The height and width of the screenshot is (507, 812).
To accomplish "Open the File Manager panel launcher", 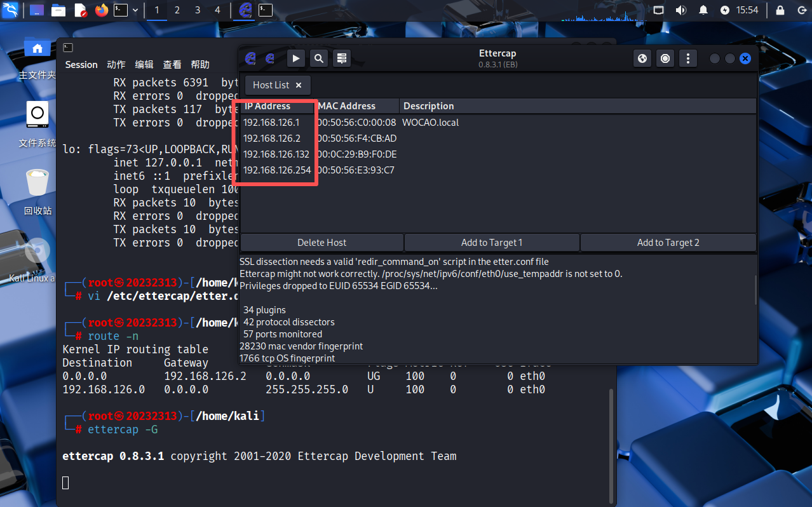I will [x=58, y=10].
